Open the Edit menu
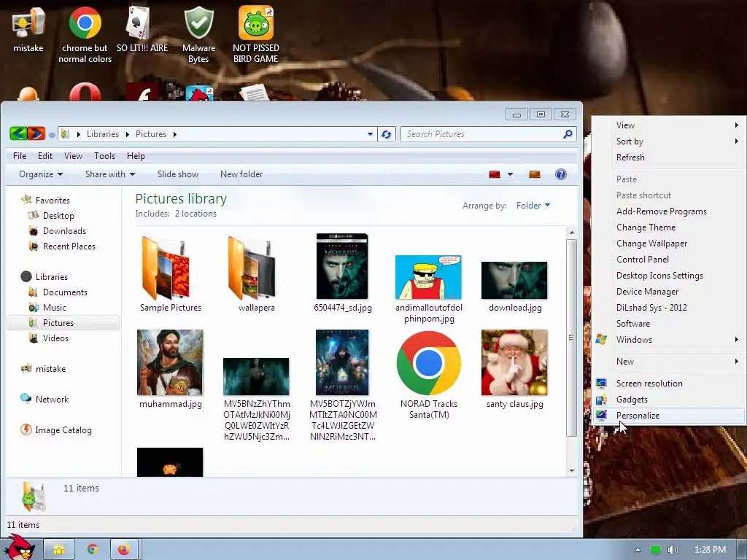747x560 pixels. [45, 156]
